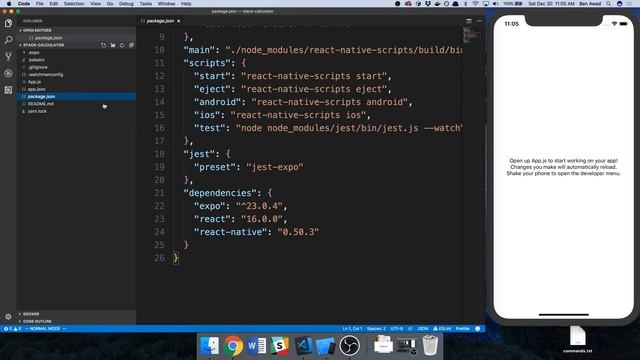Select package.json under Open Editors
This screenshot has height=360, width=640.
pyautogui.click(x=48, y=38)
